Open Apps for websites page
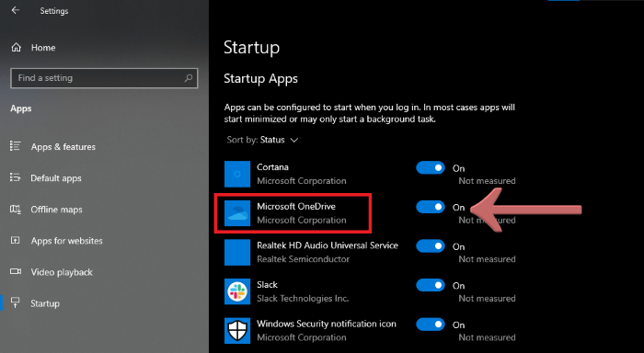The height and width of the screenshot is (353, 644). coord(66,241)
